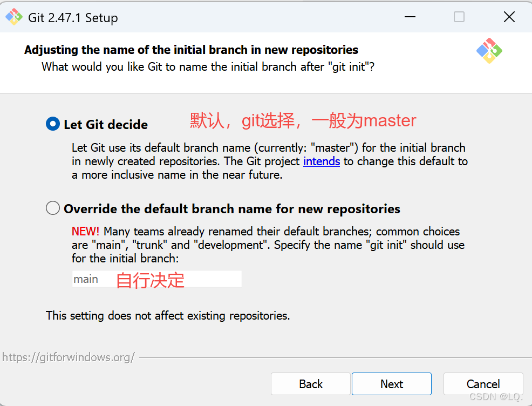Cancel the Git installation
This screenshot has height=406, width=532.
pos(483,384)
